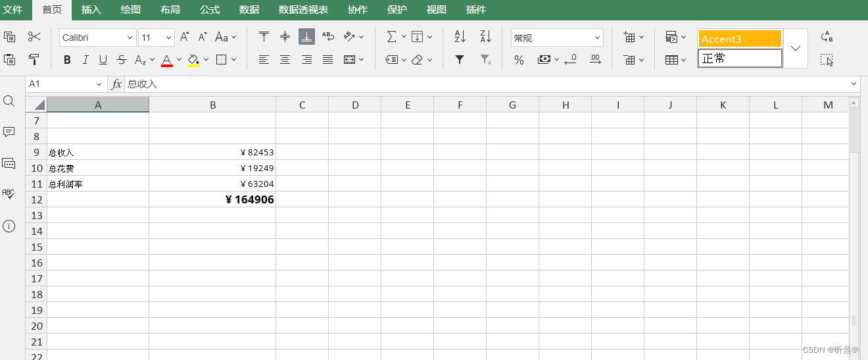Select the Accent3 cell style

tap(740, 39)
